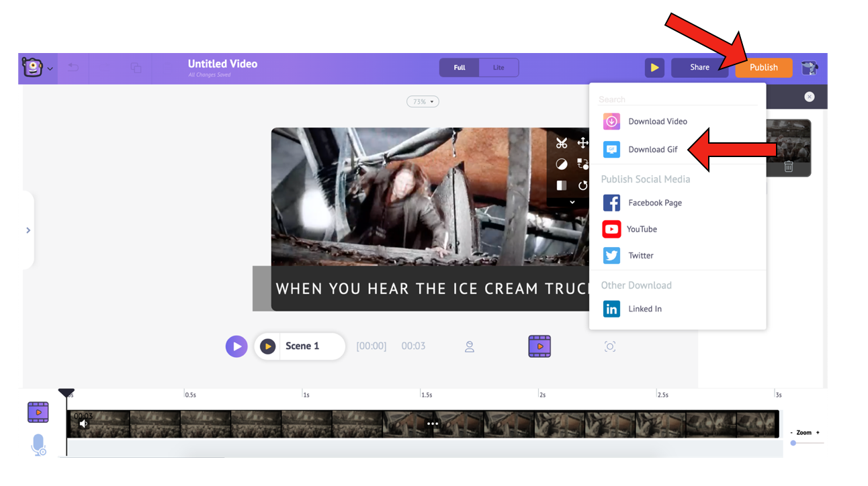Switch to Lite mode
Screen dimensions: 868x486
click(x=498, y=68)
